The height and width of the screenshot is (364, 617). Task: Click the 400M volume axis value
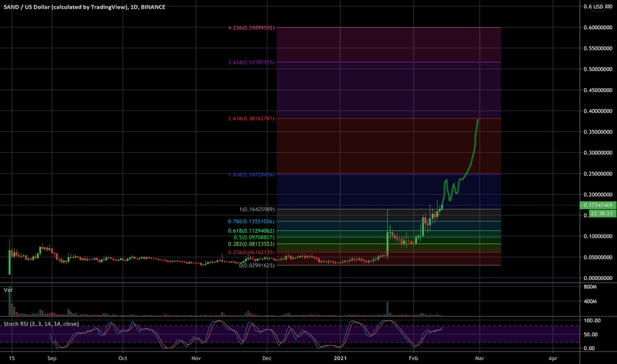coord(590,301)
